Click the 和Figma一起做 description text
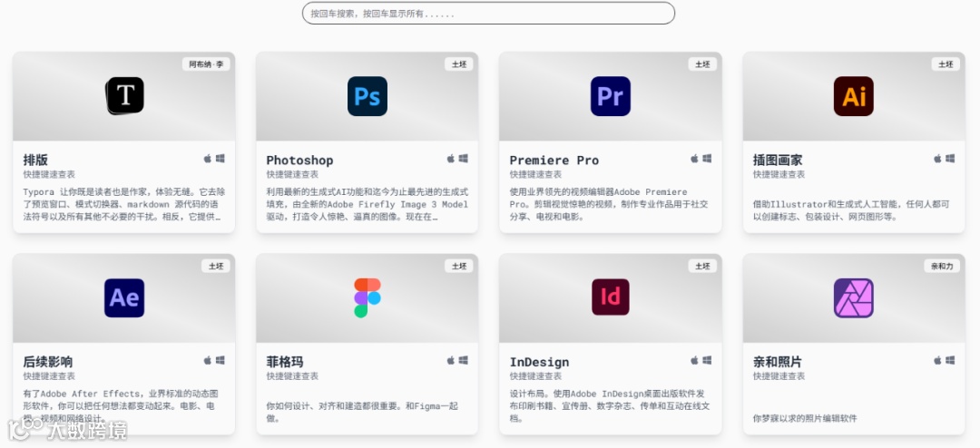The width and height of the screenshot is (980, 448). (362, 413)
